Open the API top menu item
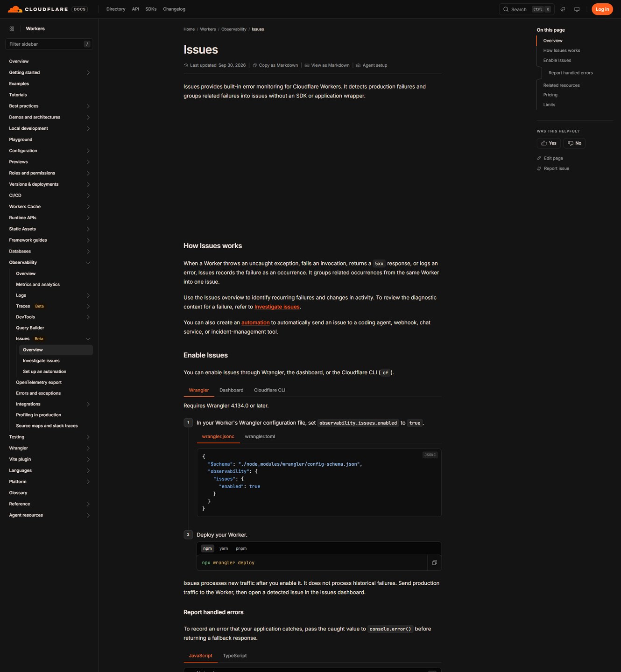Screen dimensions: 621x672 135,9
